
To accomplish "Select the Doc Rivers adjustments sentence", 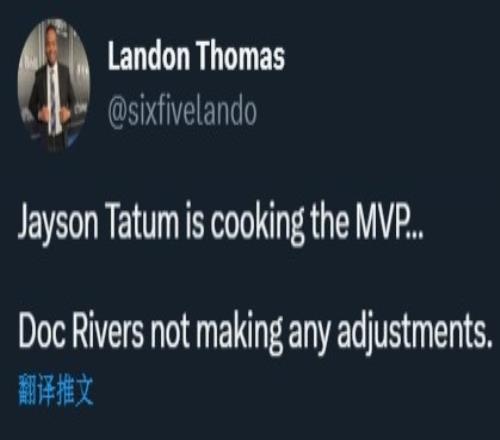I will click(255, 332).
